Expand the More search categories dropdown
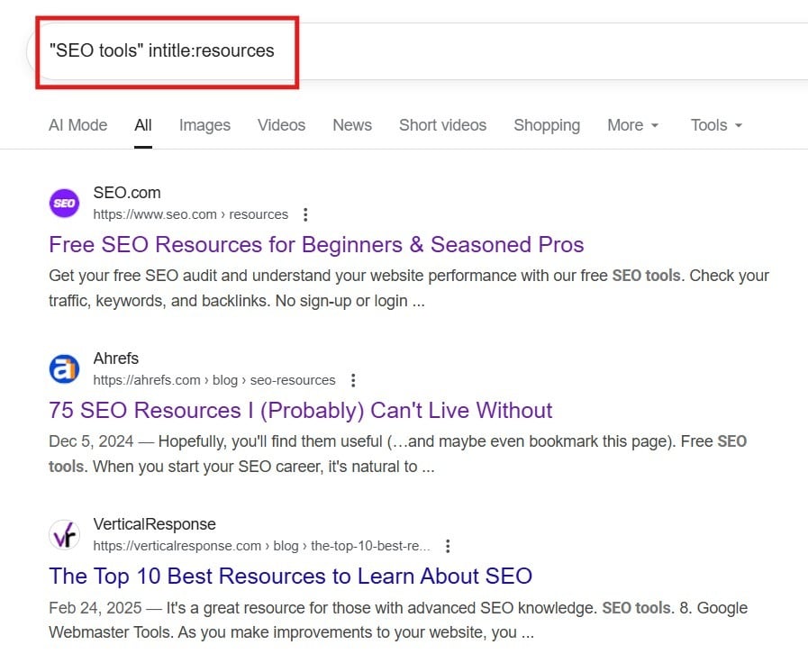The image size is (808, 672). pos(633,125)
